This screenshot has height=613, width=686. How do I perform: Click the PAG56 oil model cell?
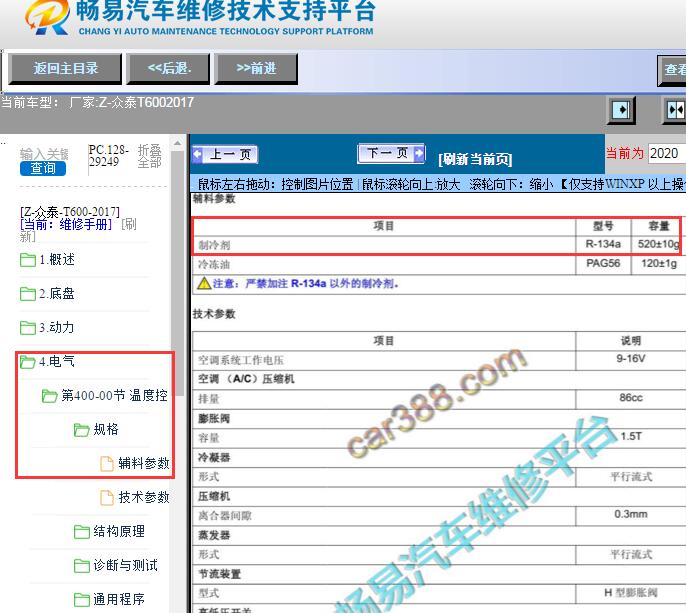(603, 263)
